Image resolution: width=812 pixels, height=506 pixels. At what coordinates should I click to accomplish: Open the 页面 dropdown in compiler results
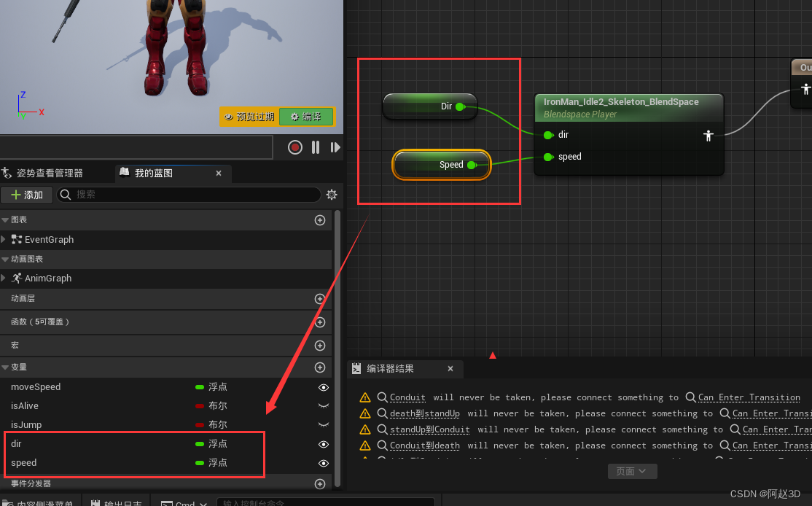(632, 471)
